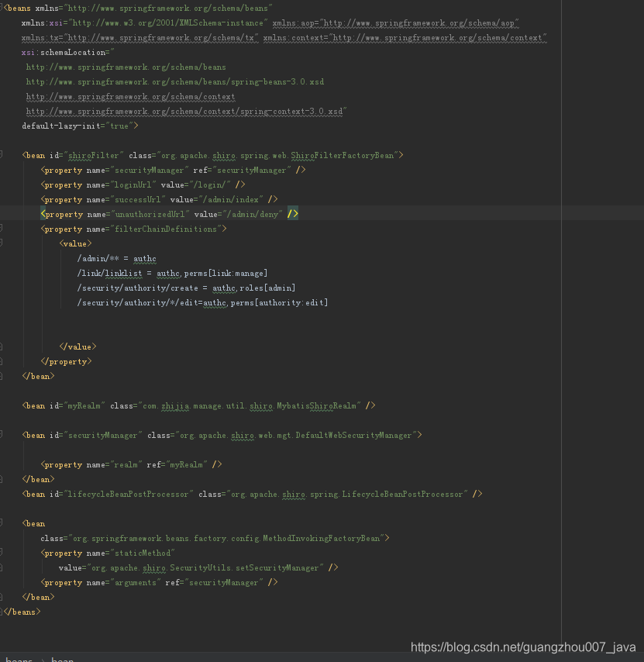
Task: Click the "arguments" property name
Action: tap(135, 583)
